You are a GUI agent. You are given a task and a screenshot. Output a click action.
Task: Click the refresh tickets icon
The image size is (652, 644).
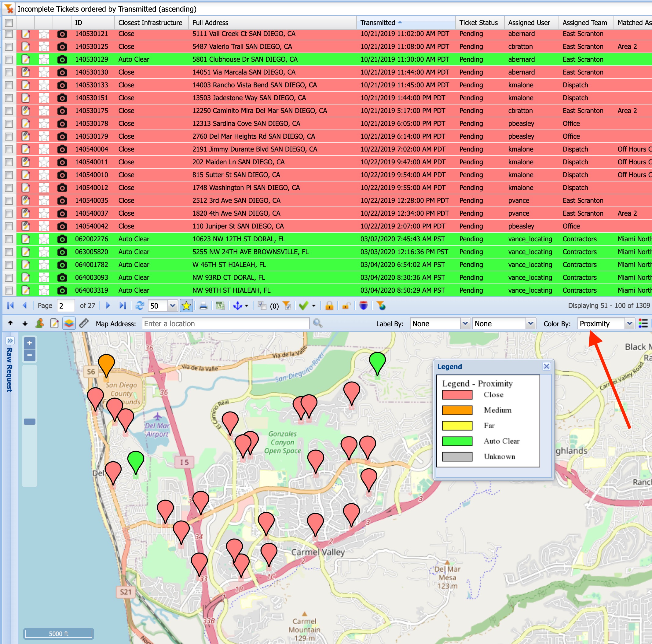[139, 306]
